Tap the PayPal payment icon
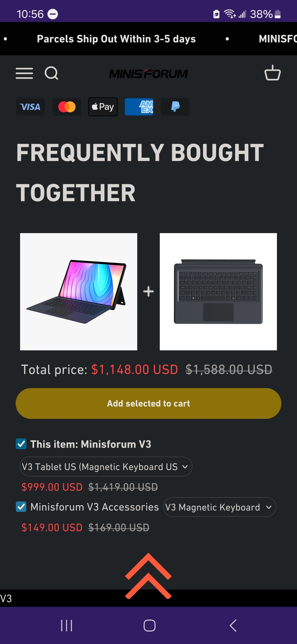Viewport: 297px width, 644px height. tap(175, 107)
